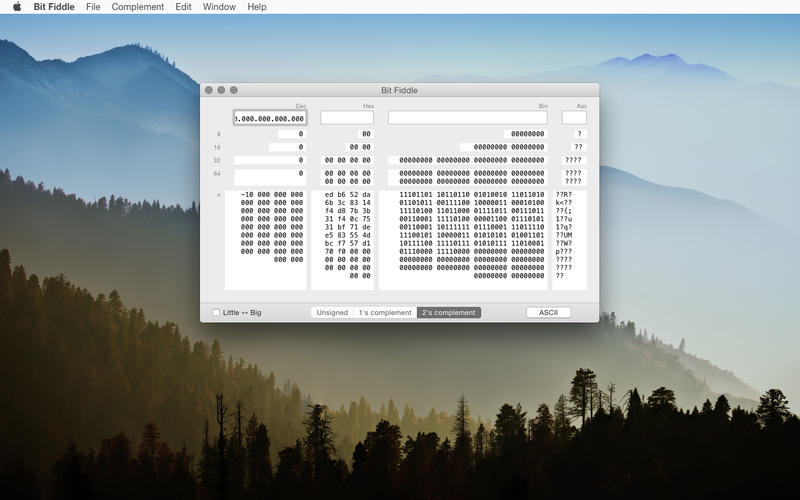This screenshot has height=500, width=800.
Task: Open the Bit Fiddle application menu
Action: [x=54, y=7]
